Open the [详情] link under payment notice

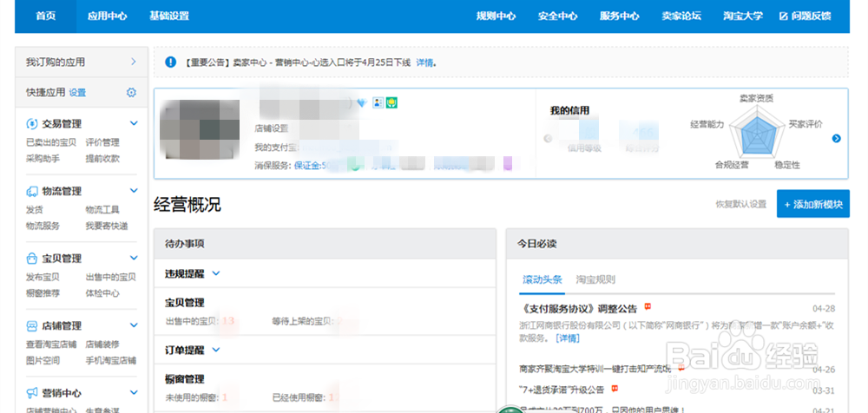[568, 338]
